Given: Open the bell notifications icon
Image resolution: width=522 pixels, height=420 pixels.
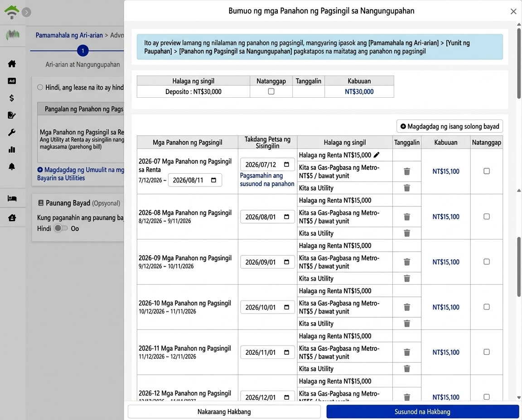Looking at the screenshot, I should 12,166.
